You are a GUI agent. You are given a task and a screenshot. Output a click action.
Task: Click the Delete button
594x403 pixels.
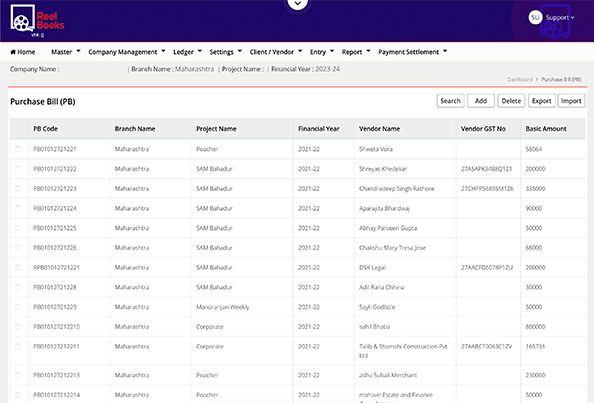pos(511,101)
